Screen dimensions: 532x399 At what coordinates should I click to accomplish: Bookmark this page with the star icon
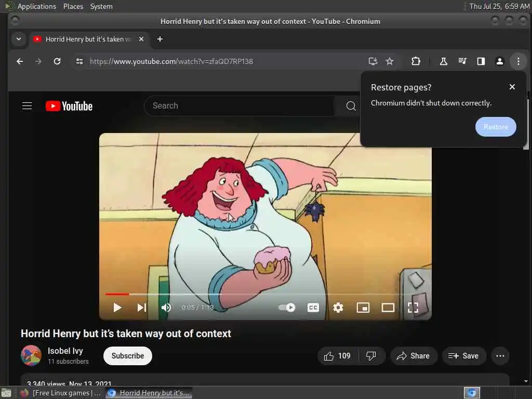pyautogui.click(x=390, y=61)
